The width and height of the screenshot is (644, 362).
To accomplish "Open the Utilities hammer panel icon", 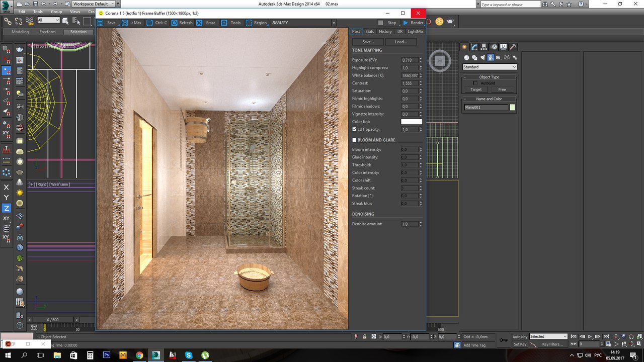I will point(513,47).
